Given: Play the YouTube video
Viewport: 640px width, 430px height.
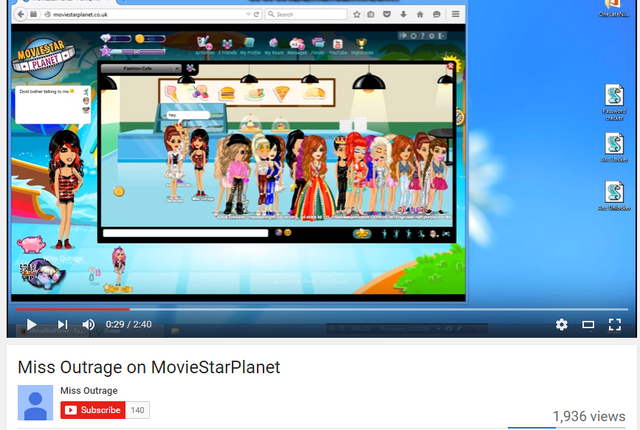Looking at the screenshot, I should 31,324.
